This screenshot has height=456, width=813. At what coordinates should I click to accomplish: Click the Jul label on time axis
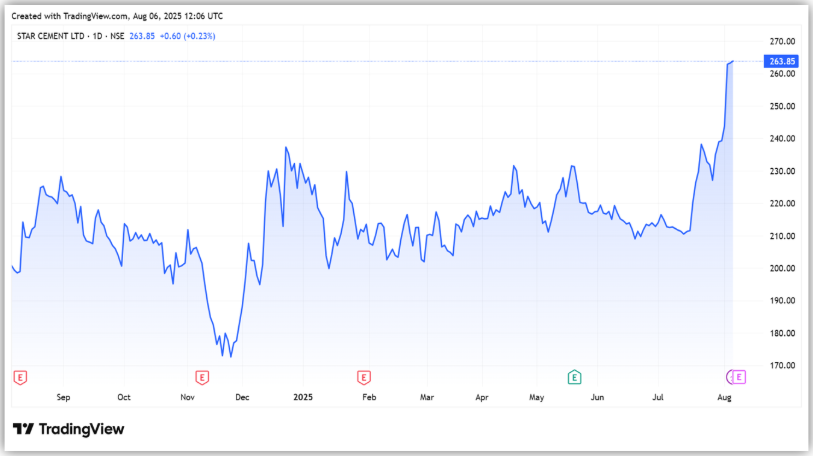click(x=659, y=397)
